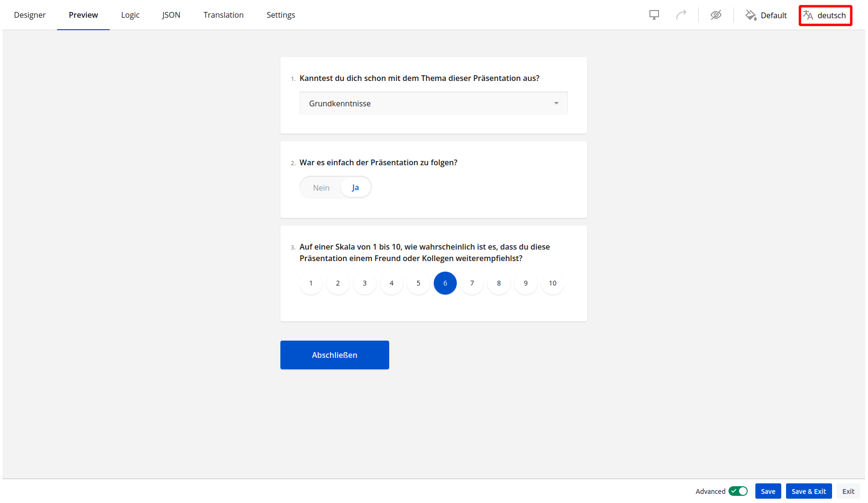
Task: Expand the Grundkenntnisse dropdown
Action: 433,103
